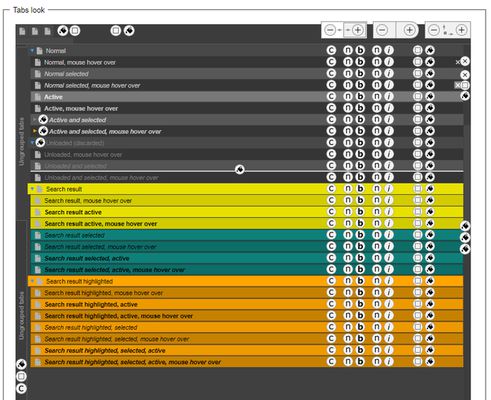This screenshot has height=400, width=491.
Task: Click the paint bucket icon in Normal row
Action: 430,50
